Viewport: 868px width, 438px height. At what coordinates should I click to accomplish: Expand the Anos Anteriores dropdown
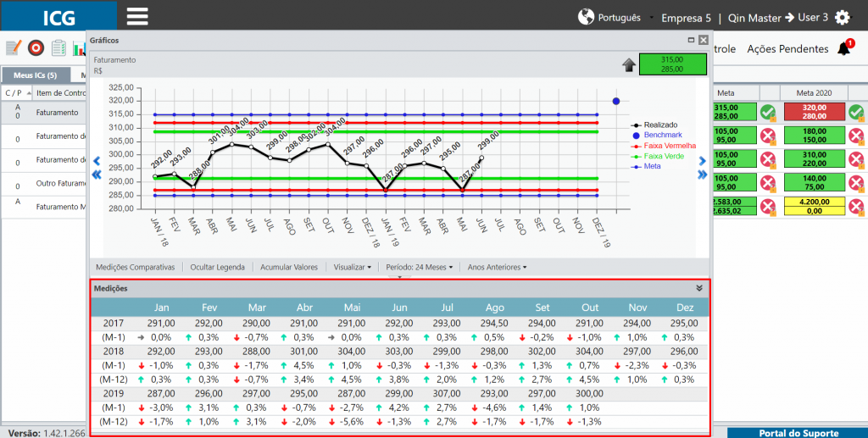pyautogui.click(x=497, y=267)
